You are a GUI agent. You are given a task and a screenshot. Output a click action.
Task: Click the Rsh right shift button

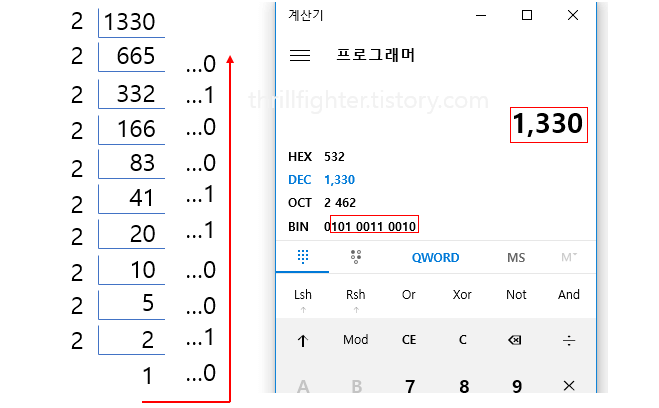point(356,295)
